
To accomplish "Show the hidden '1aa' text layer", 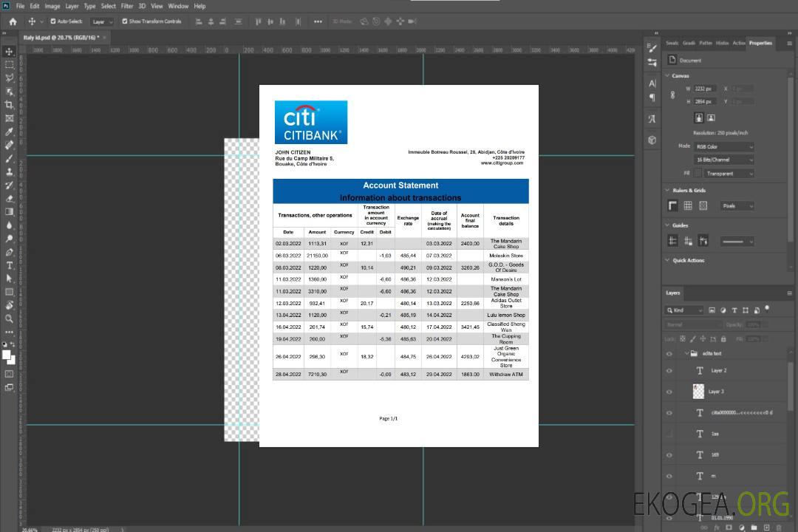I will (x=669, y=434).
